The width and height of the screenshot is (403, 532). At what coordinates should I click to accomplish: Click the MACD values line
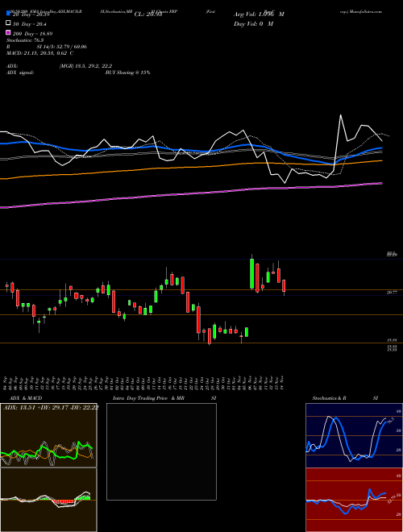tap(40, 53)
